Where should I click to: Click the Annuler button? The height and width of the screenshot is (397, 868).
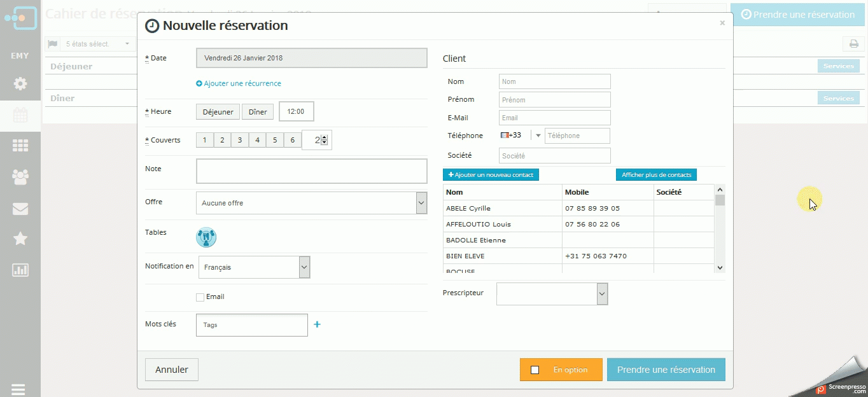tap(172, 370)
